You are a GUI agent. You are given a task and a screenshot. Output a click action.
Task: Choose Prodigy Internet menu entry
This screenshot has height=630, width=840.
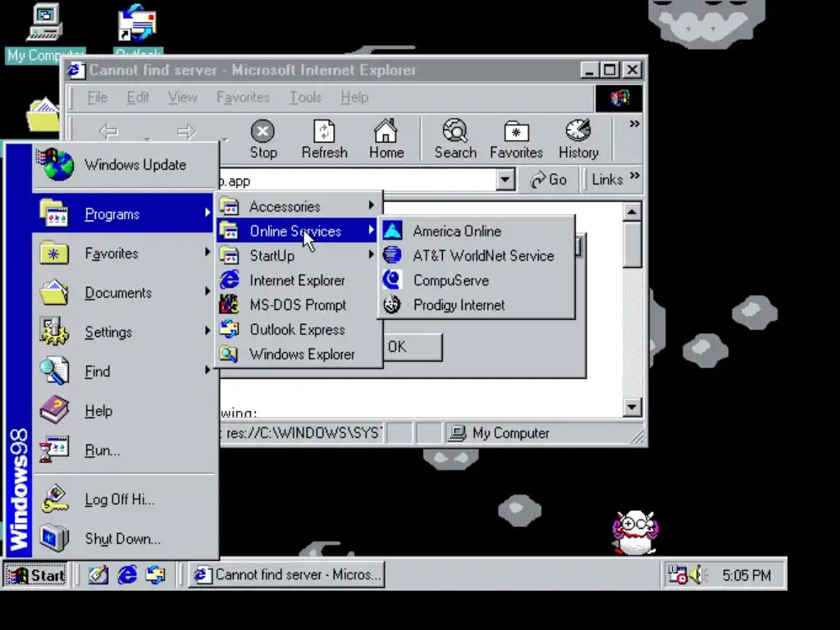click(x=477, y=305)
